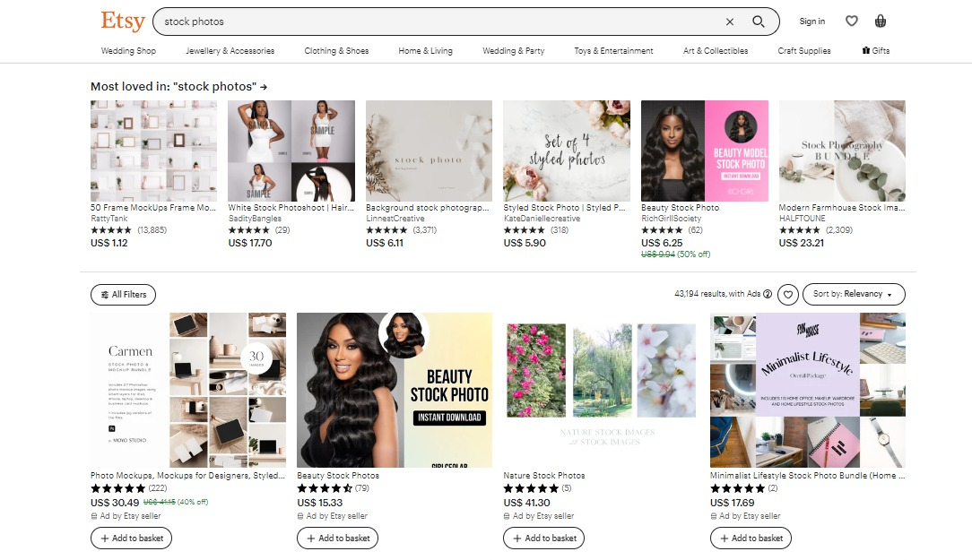
Task: Add Minimalist Lifestyle bundle to basket
Action: pyautogui.click(x=751, y=538)
